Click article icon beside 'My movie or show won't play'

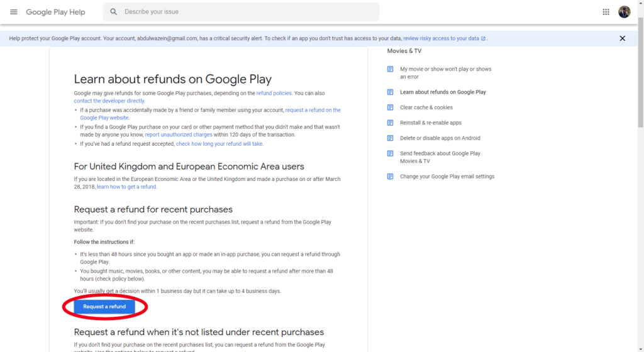coord(390,69)
